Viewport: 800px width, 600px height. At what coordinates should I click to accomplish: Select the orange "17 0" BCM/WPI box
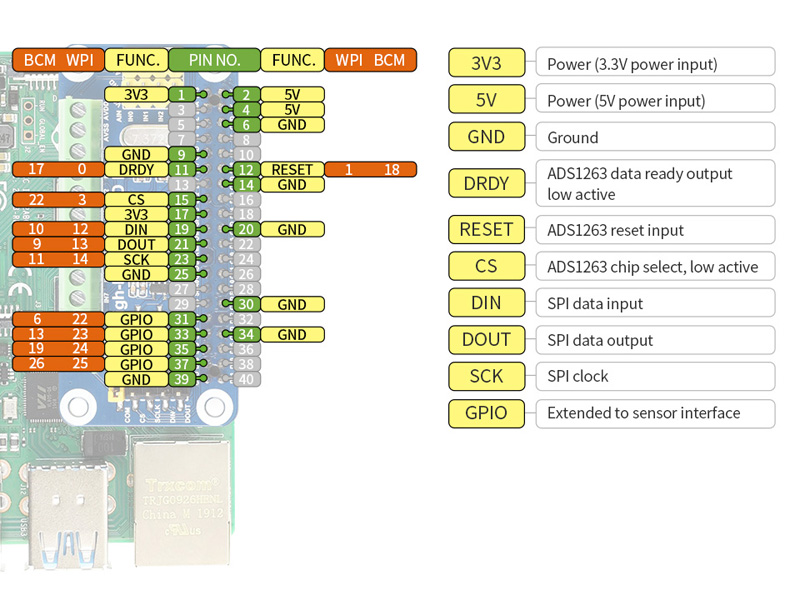(58, 169)
